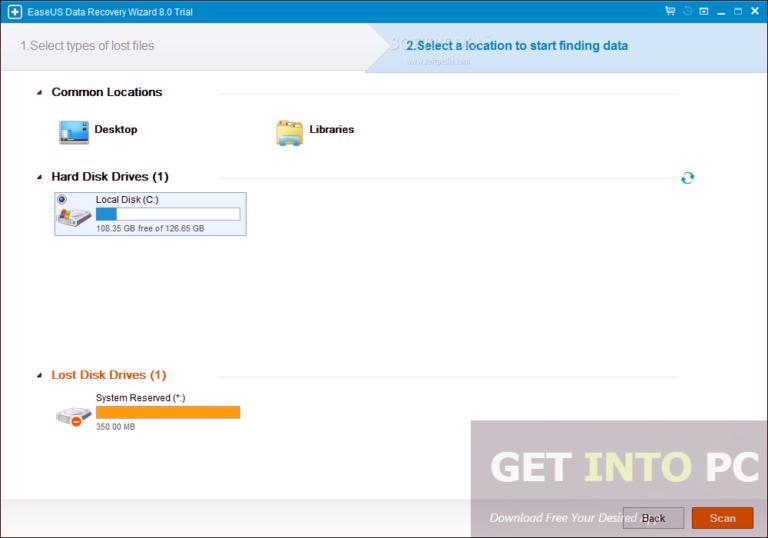
Task: Collapse the Hard Disk Drives section
Action: pos(39,177)
